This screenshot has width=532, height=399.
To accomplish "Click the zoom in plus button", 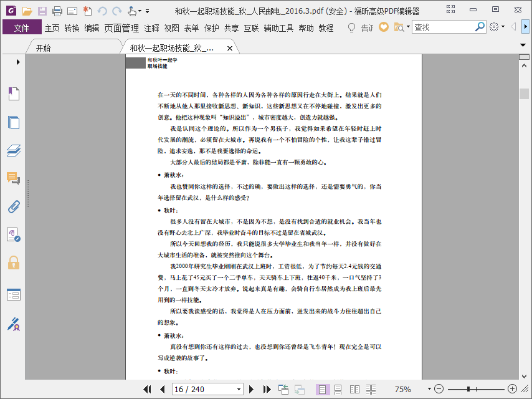I will click(512, 389).
